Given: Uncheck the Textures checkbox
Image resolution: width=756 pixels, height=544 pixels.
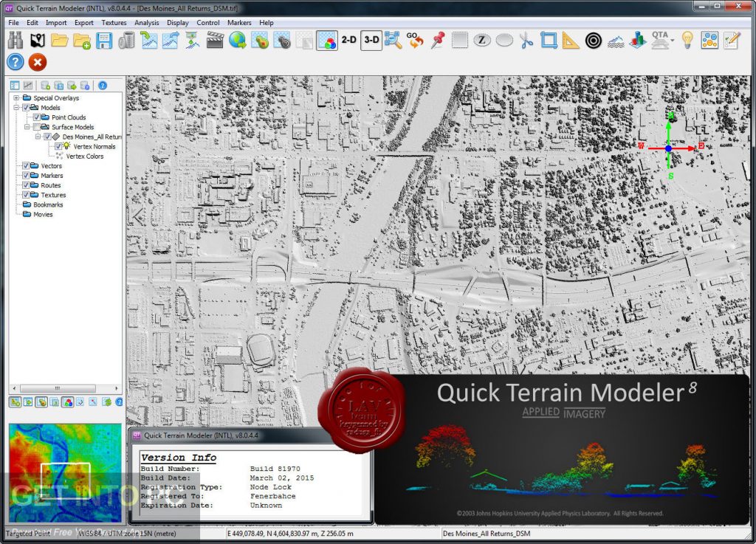Looking at the screenshot, I should coord(26,195).
